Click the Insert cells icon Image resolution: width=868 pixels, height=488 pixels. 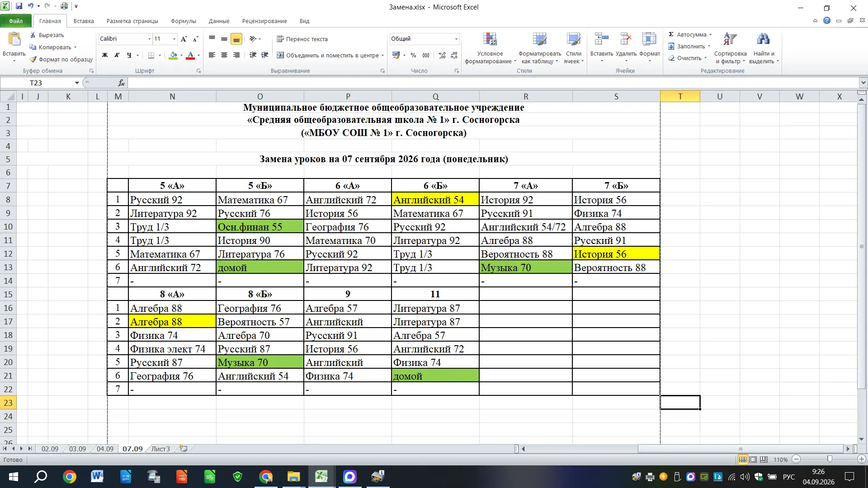click(602, 39)
